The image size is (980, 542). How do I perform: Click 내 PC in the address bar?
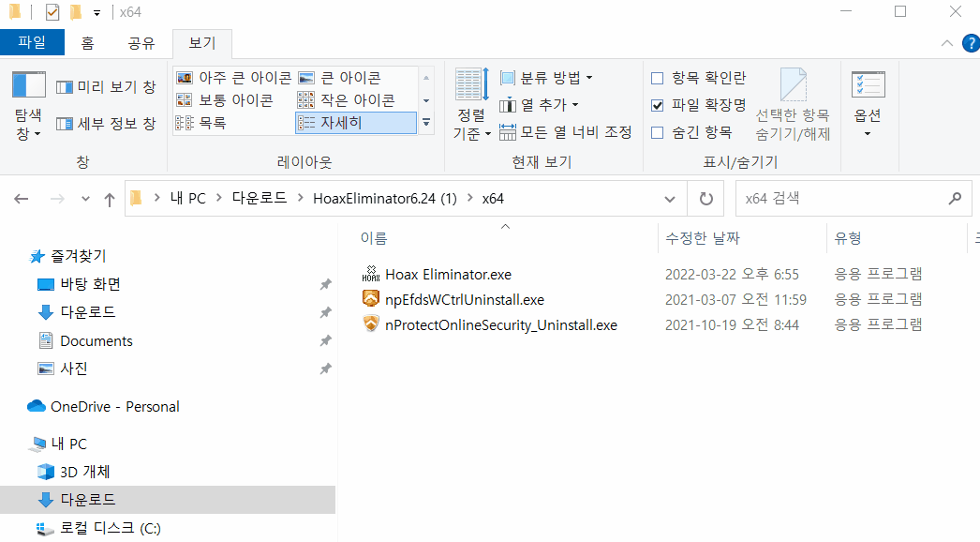click(188, 199)
